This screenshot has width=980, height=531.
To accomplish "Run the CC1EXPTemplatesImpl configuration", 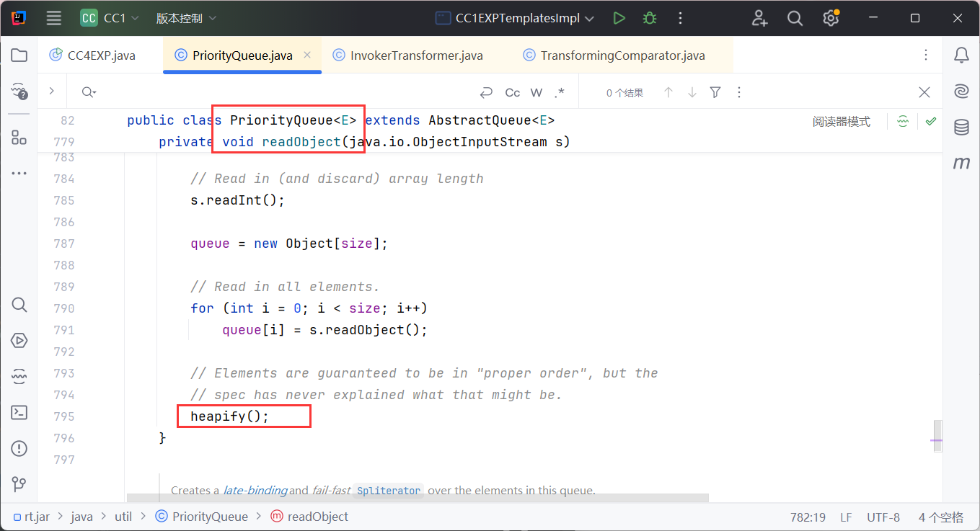I will point(619,18).
